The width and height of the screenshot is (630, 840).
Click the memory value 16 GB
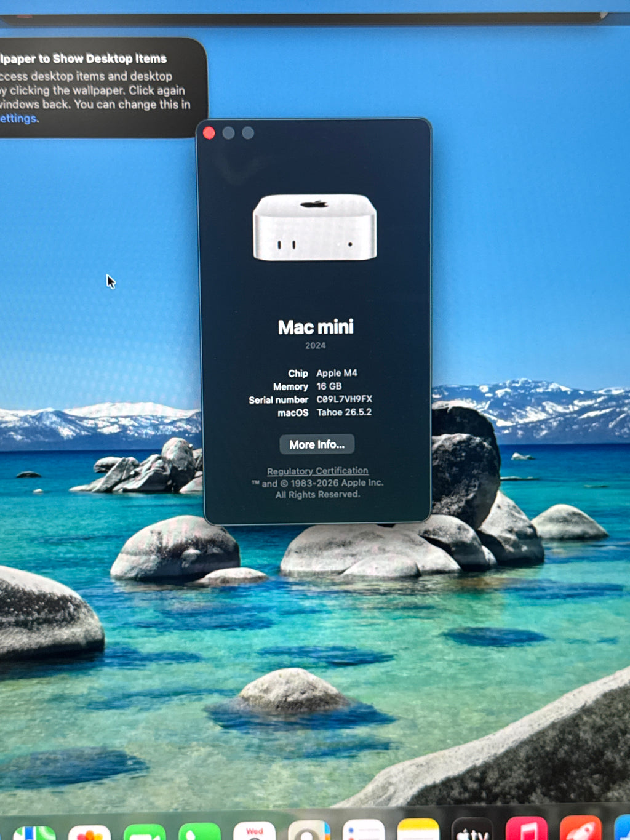click(x=329, y=386)
